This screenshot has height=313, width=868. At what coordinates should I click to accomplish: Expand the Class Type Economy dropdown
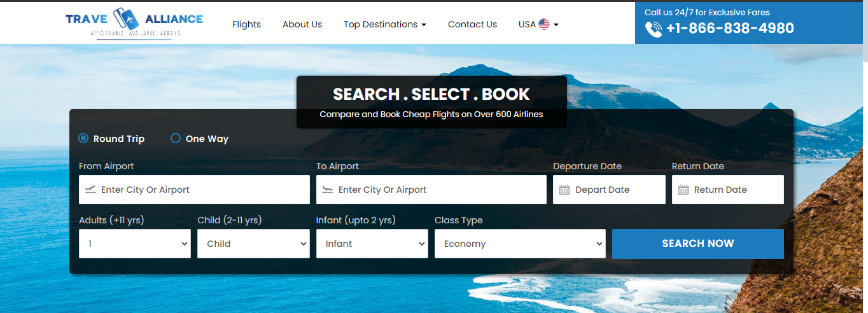[520, 244]
